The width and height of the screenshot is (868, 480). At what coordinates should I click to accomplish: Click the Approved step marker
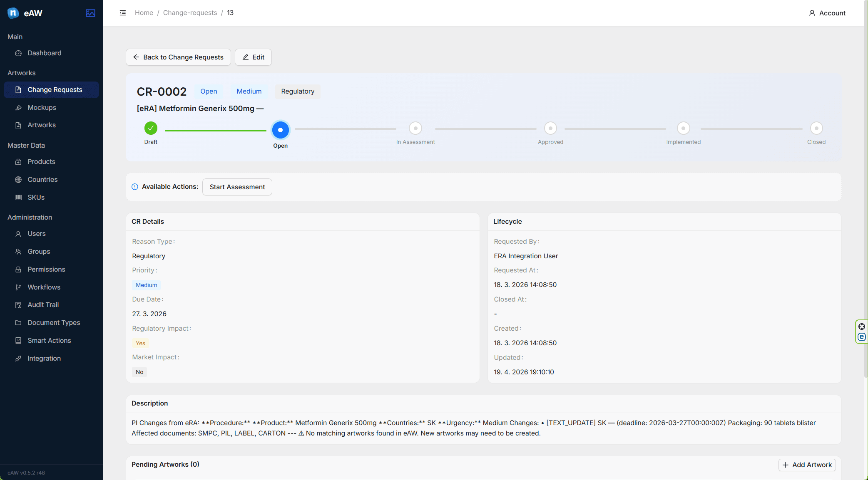click(x=550, y=128)
